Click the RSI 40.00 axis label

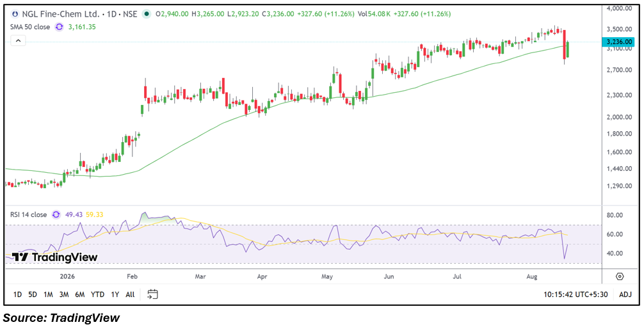614,253
